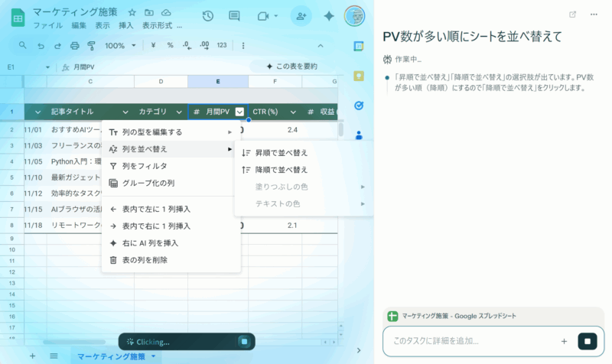The height and width of the screenshot is (364, 612).
Task: Click the share people button
Action: [x=301, y=16]
